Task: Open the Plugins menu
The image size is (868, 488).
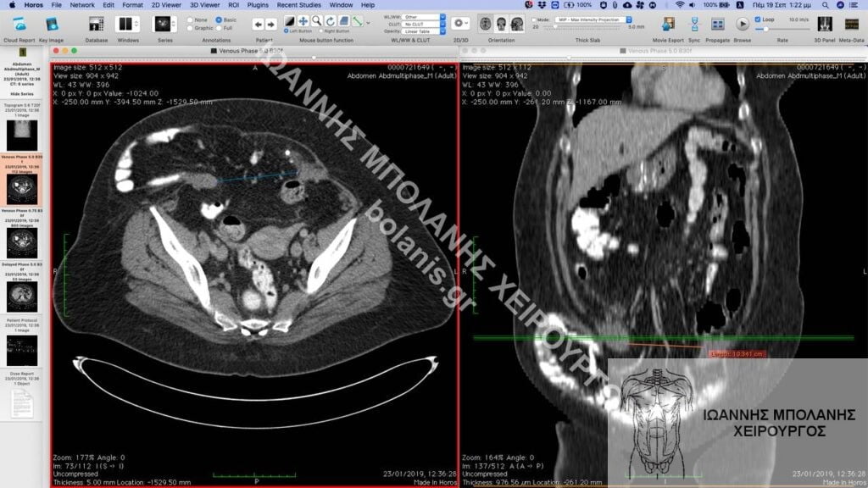Action: coord(258,5)
